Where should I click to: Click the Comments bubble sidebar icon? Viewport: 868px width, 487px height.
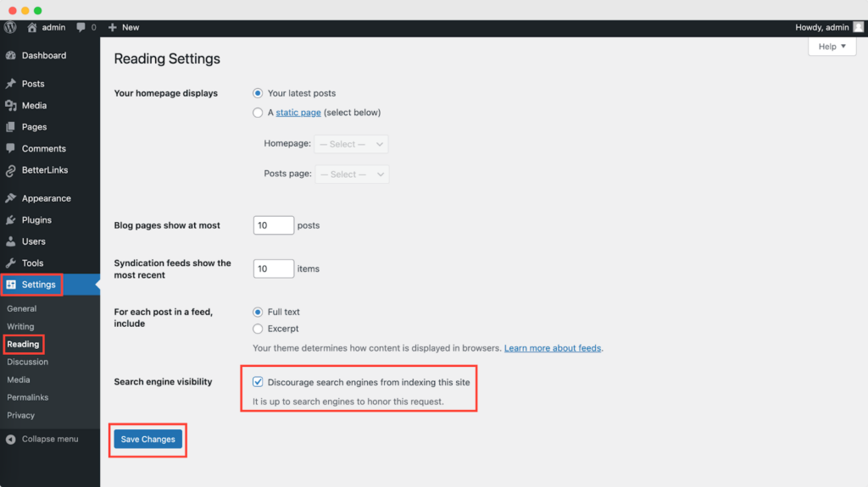pos(10,148)
